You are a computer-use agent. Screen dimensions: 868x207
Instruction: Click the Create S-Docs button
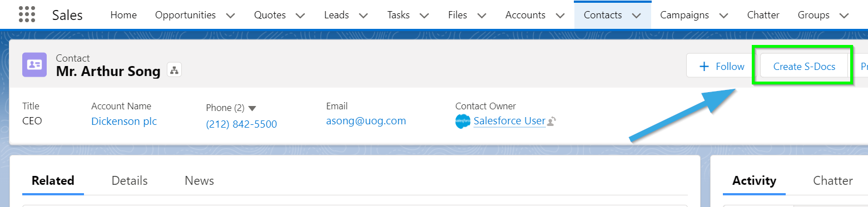(x=804, y=67)
